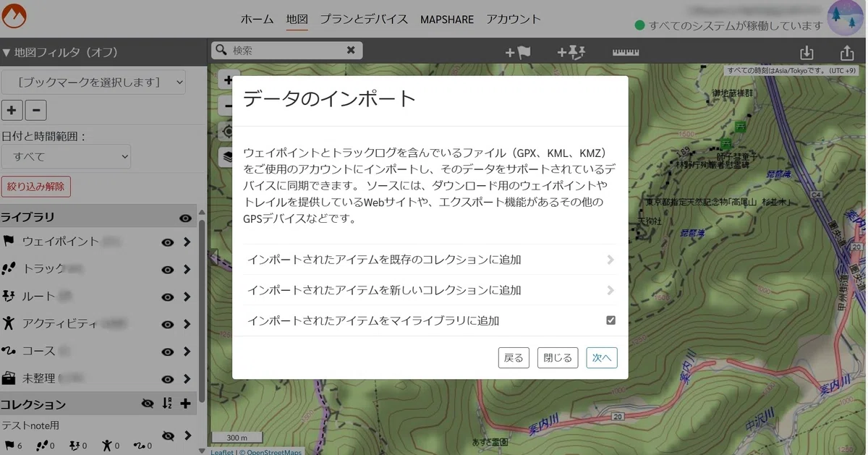Viewport: 868px width, 455px height.
Task: Click the export share icon
Action: tap(847, 53)
